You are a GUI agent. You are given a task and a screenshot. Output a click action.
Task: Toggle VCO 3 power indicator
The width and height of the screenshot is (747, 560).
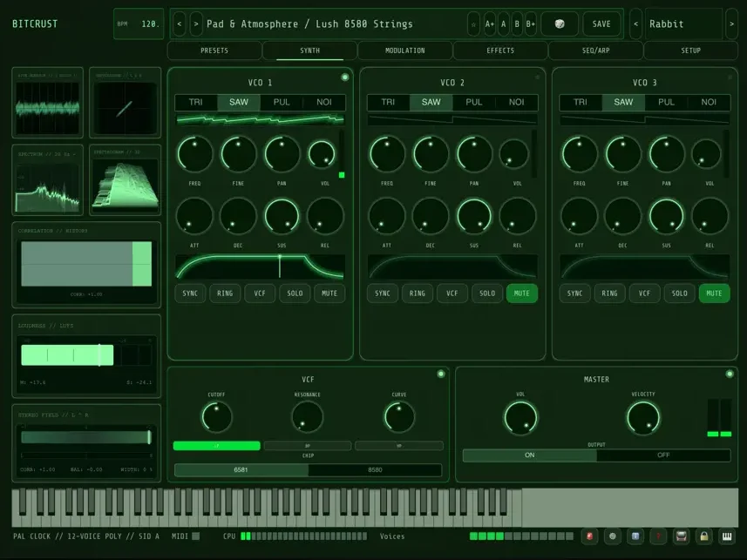(x=730, y=78)
